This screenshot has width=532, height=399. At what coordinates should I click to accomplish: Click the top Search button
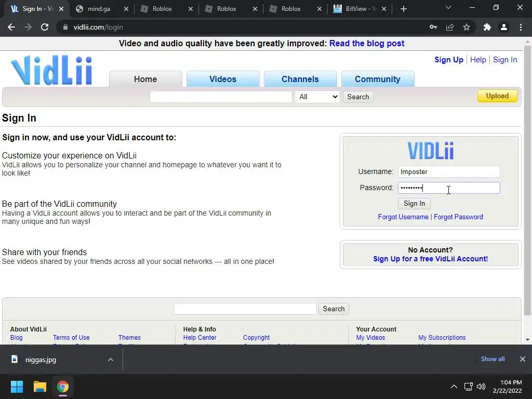pos(358,97)
